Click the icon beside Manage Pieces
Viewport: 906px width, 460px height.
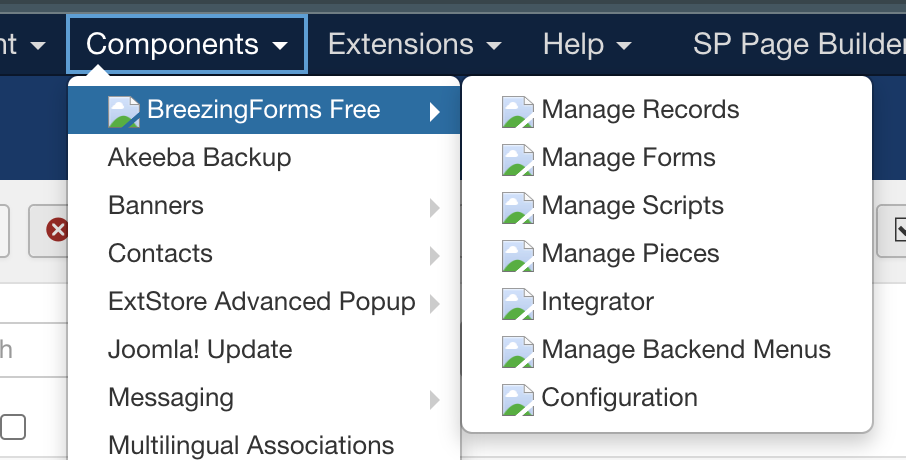[518, 255]
